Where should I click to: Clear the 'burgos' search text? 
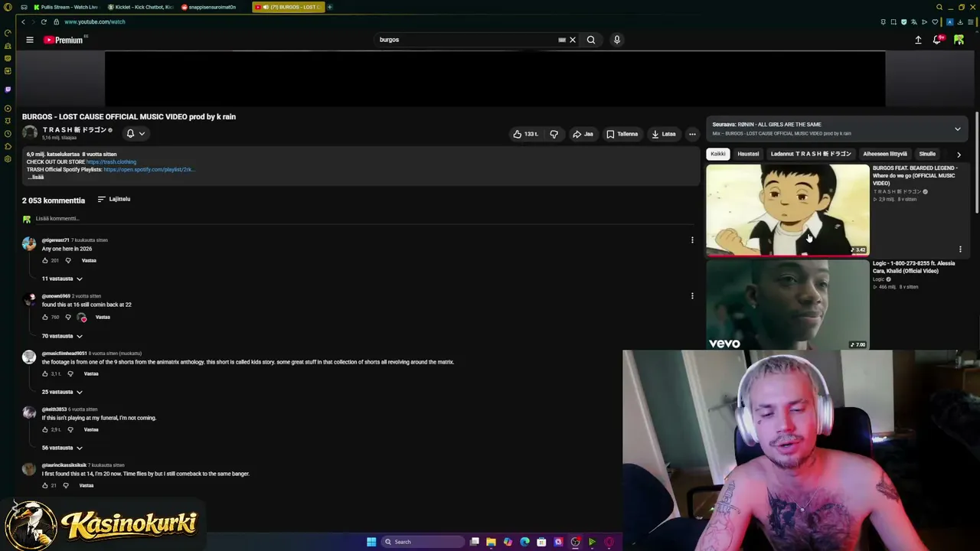tap(572, 40)
